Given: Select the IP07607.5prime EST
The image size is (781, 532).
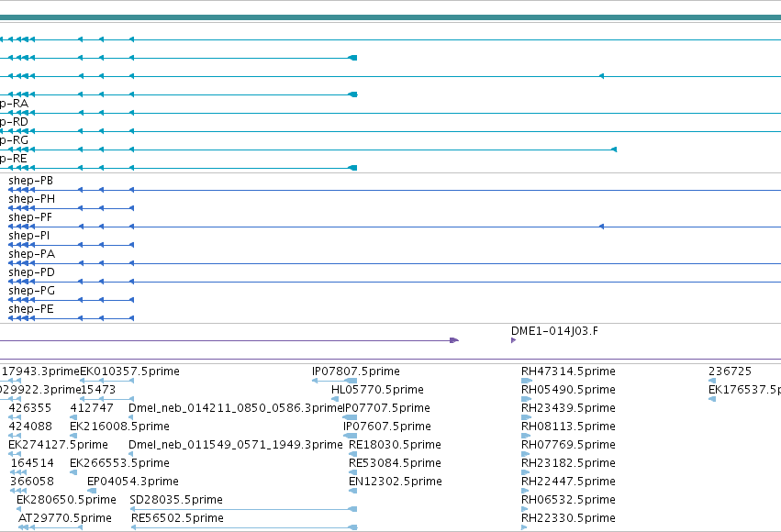Looking at the screenshot, I should [387, 427].
